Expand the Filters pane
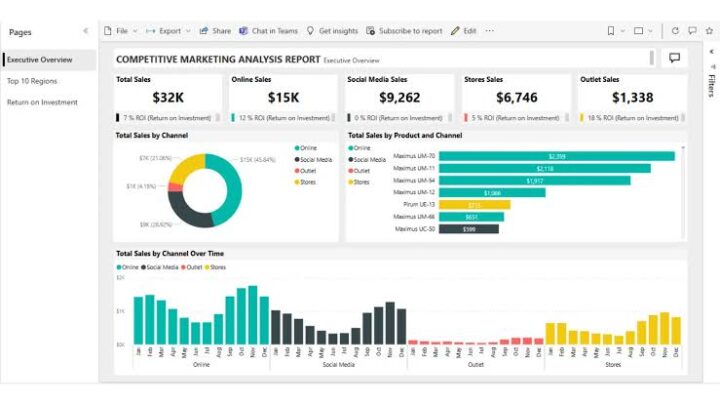Screen dimensions: 720x405 [x=711, y=53]
